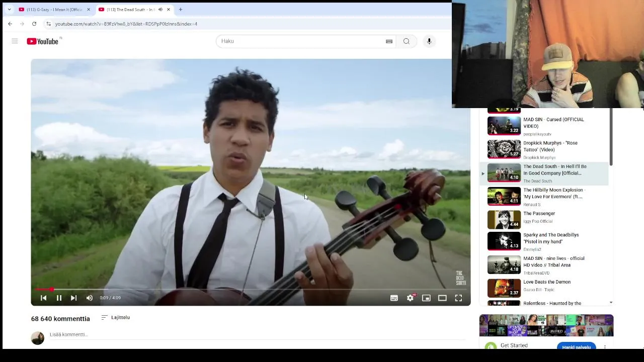Mute the video with speaker icon

(x=89, y=298)
